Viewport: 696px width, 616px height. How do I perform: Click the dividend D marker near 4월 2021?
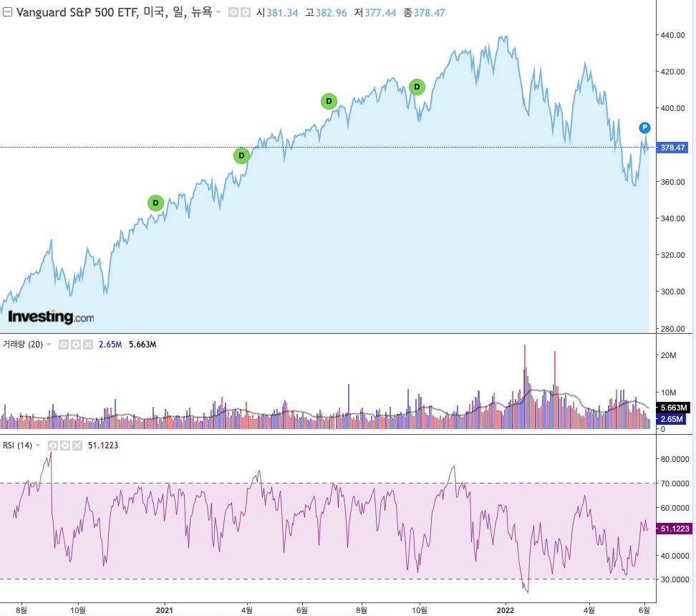(x=241, y=155)
